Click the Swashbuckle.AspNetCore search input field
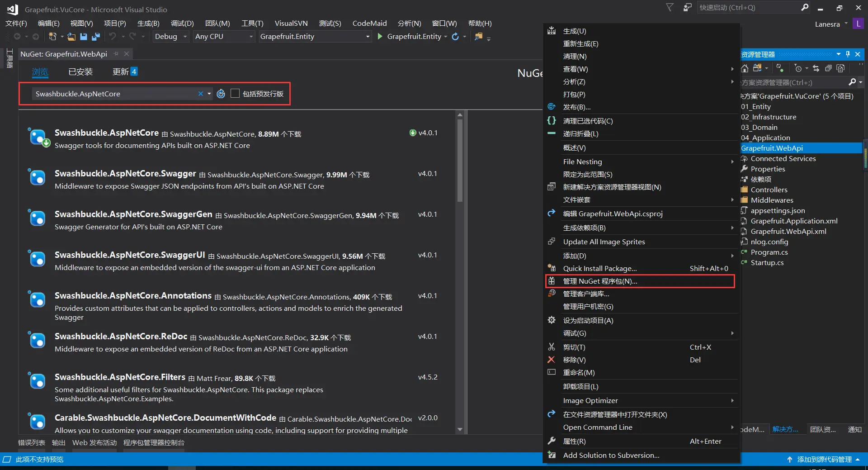The width and height of the screenshot is (868, 470). coord(113,94)
